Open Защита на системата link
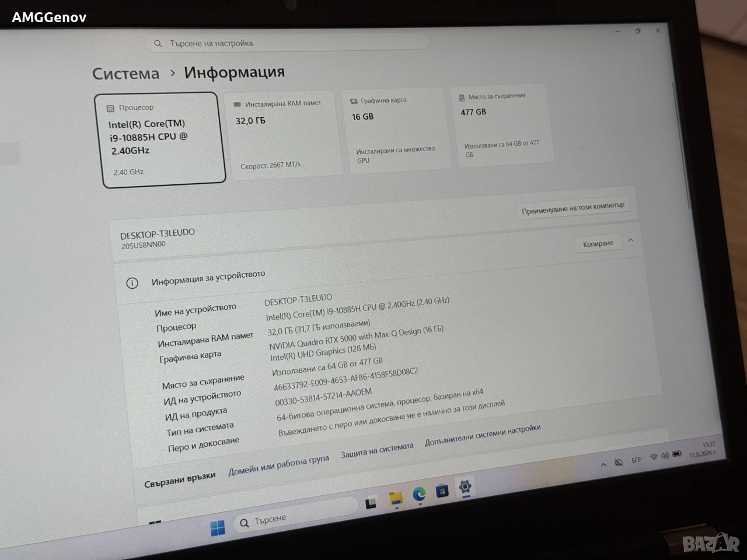The image size is (747, 560). (377, 450)
